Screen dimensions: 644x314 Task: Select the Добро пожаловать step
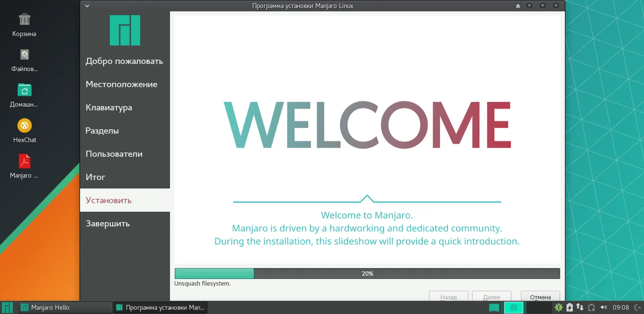[125, 61]
